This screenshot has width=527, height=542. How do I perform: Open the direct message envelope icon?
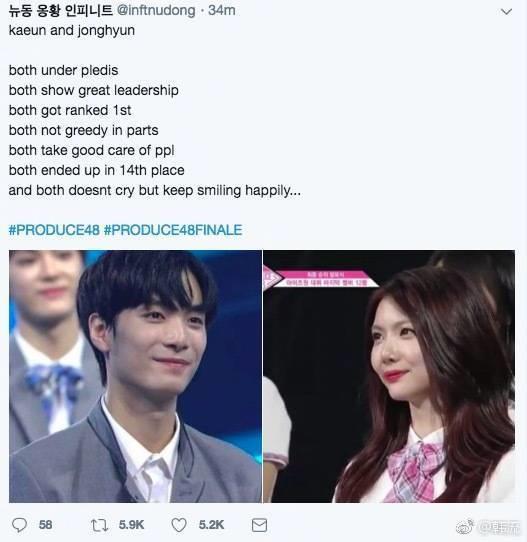pyautogui.click(x=259, y=525)
